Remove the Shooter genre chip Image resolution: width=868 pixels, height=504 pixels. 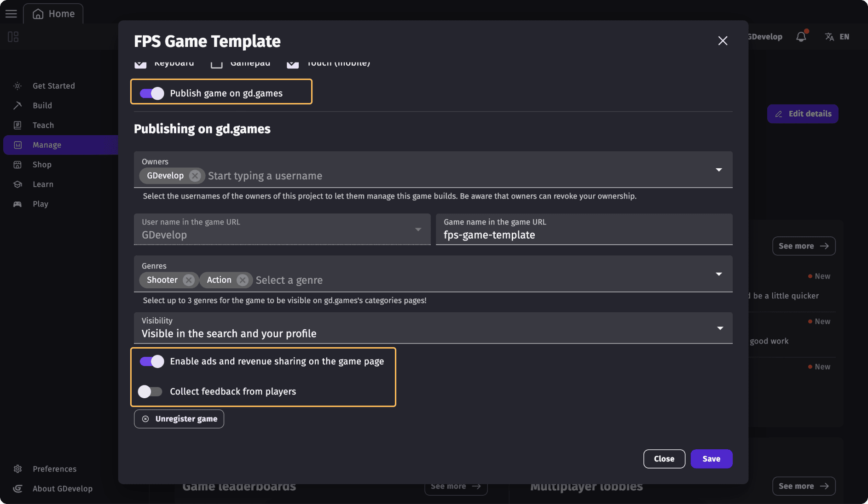[x=189, y=280]
